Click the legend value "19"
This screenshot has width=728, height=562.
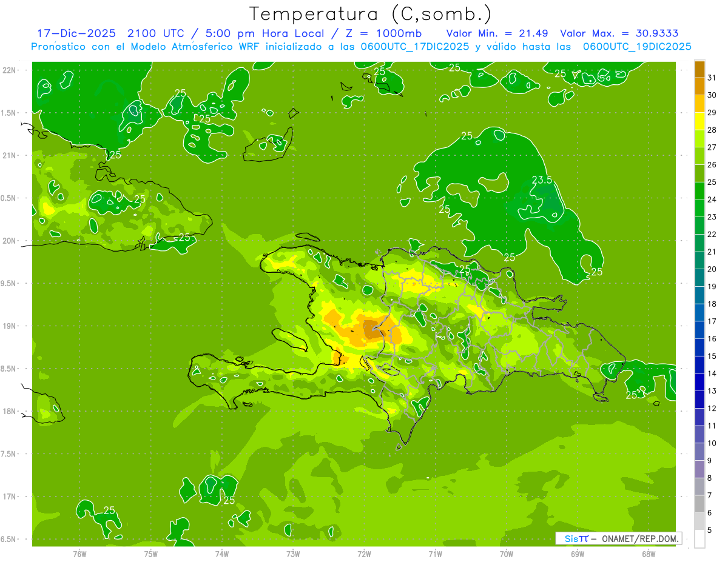pyautogui.click(x=712, y=286)
